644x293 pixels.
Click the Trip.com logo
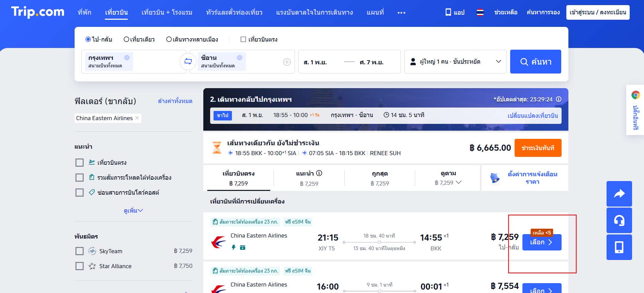(37, 12)
